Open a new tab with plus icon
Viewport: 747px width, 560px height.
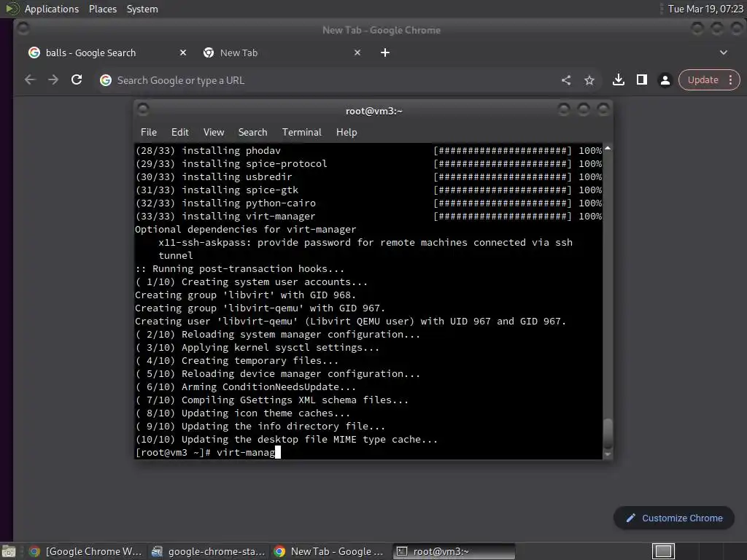pos(385,52)
